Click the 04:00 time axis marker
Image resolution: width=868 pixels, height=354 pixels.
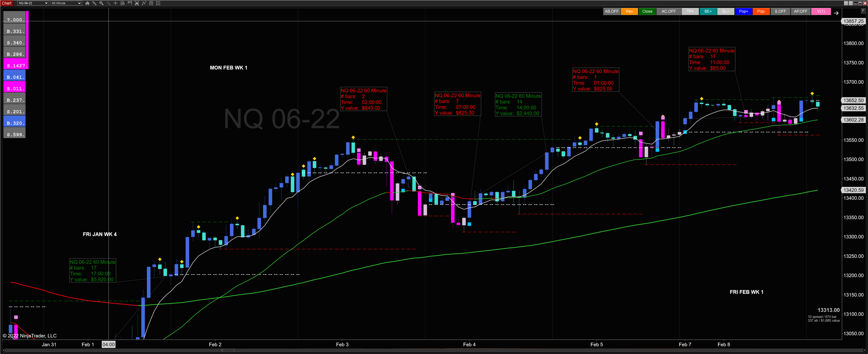(x=109, y=344)
